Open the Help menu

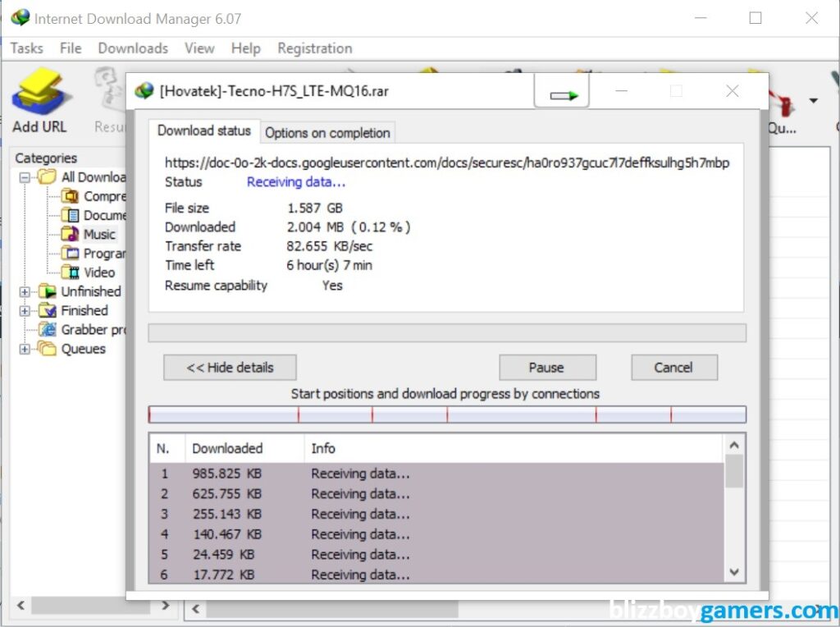[x=246, y=48]
